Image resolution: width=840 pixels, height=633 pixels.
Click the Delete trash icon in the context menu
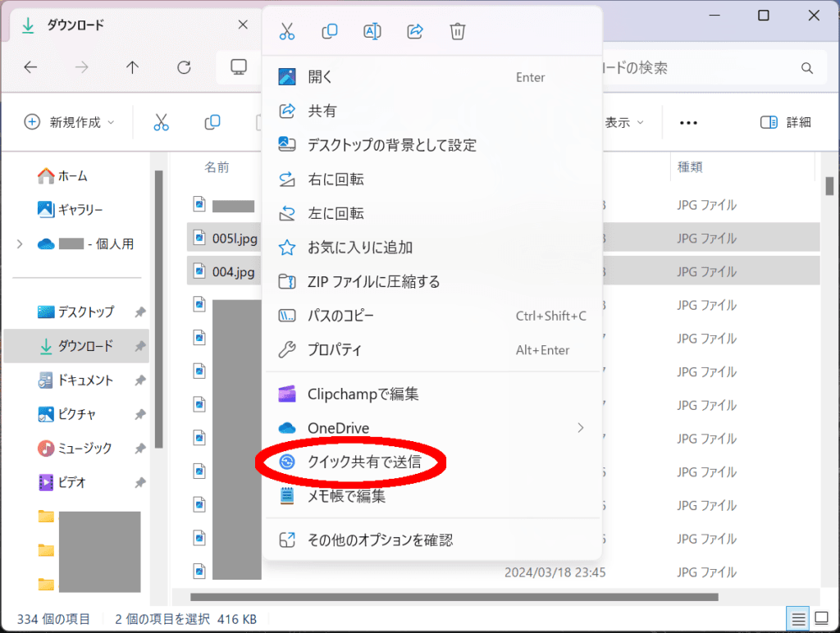point(457,31)
